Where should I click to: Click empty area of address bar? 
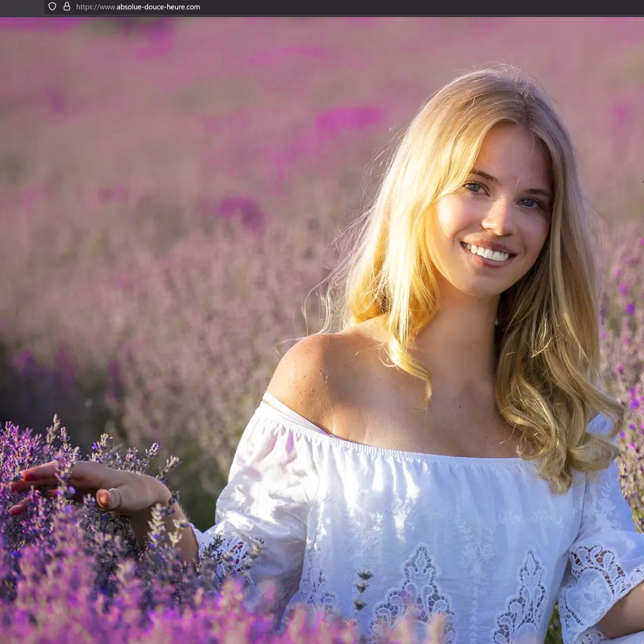(402, 7)
